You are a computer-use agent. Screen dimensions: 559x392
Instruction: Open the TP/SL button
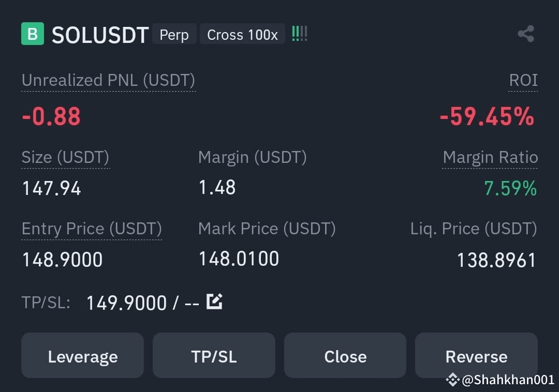point(214,355)
